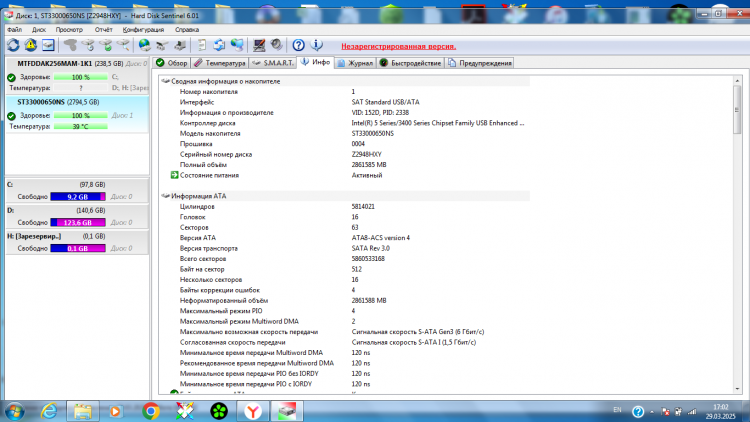
Task: Click the Hard Disk Sentinel taskbar icon
Action: coord(287,411)
